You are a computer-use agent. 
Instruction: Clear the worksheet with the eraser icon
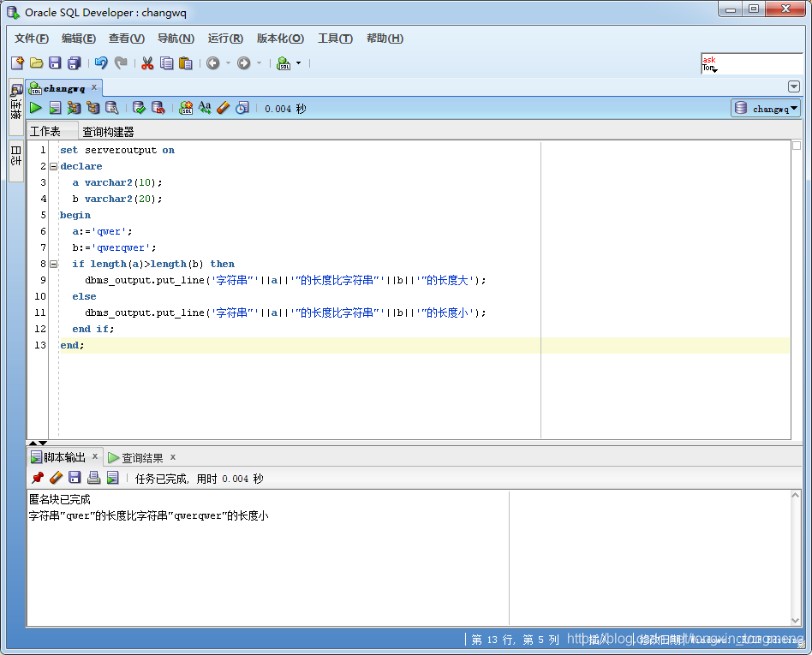pyautogui.click(x=222, y=108)
